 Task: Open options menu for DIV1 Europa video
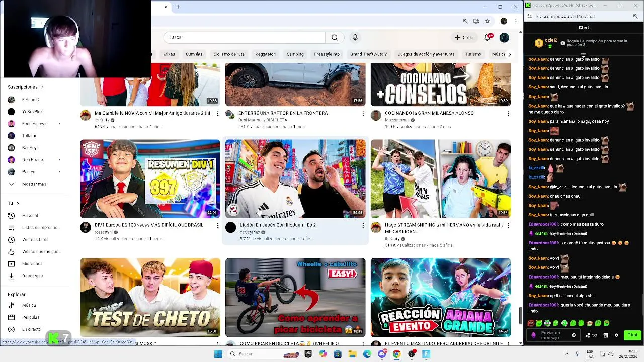pyautogui.click(x=217, y=226)
